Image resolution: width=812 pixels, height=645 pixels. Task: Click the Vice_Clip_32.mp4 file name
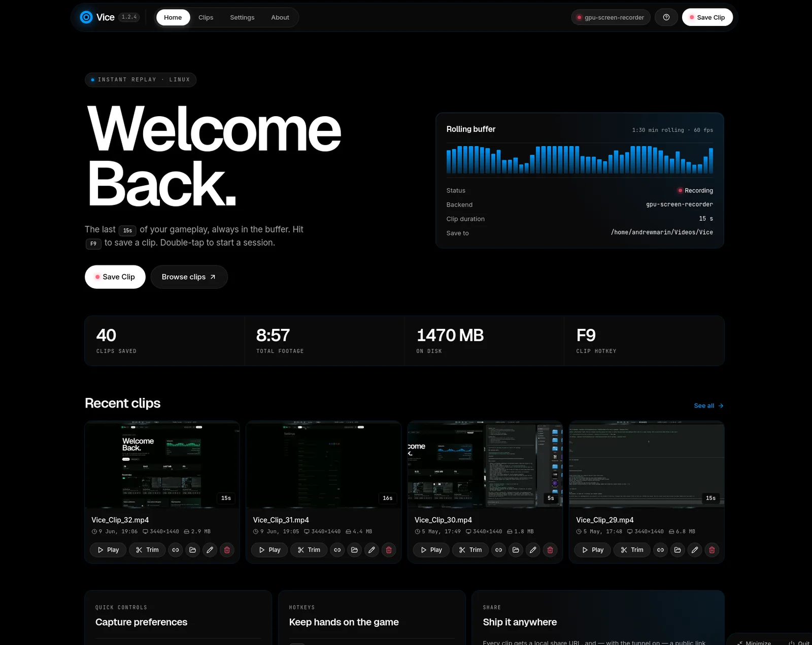click(120, 520)
